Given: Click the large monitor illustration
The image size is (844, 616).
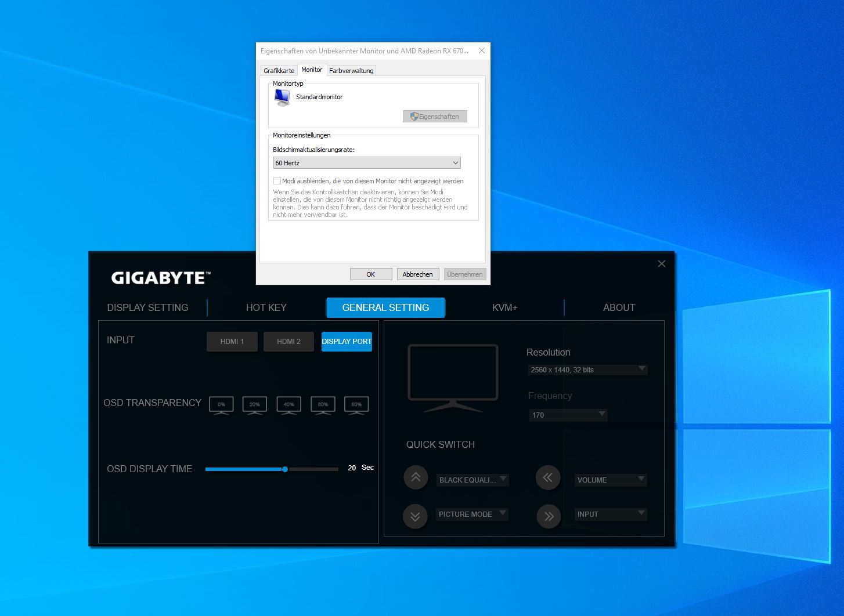Looking at the screenshot, I should tap(453, 378).
